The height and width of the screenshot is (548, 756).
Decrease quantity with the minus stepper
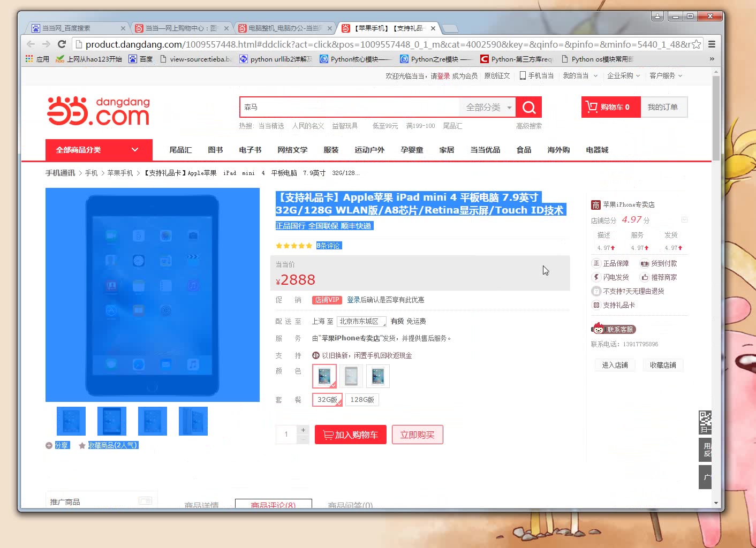[303, 439]
